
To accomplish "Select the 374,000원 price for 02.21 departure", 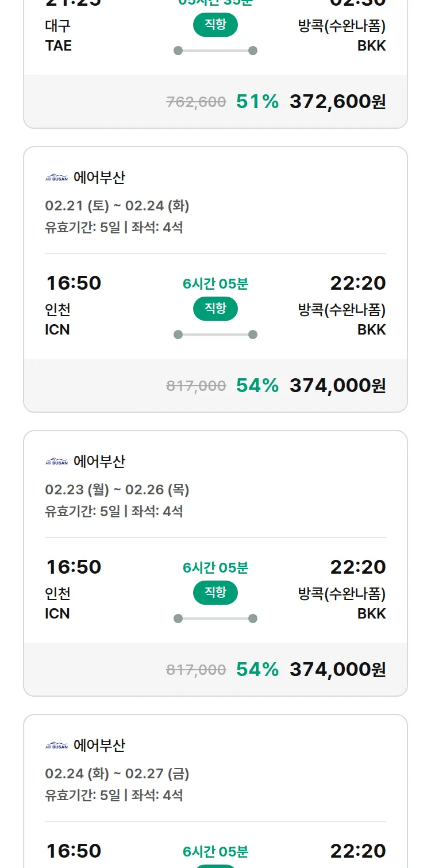I will click(x=337, y=386).
